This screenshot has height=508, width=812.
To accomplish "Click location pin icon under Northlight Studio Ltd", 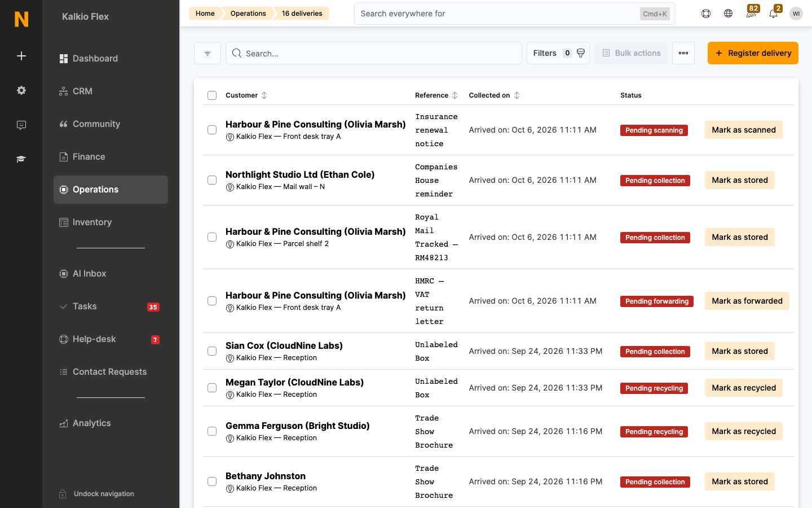I will (x=230, y=187).
